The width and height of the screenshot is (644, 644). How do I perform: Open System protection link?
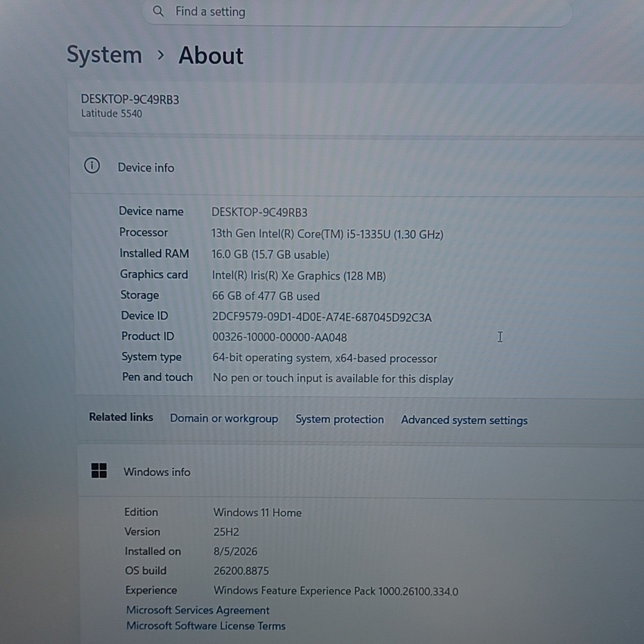(x=340, y=419)
